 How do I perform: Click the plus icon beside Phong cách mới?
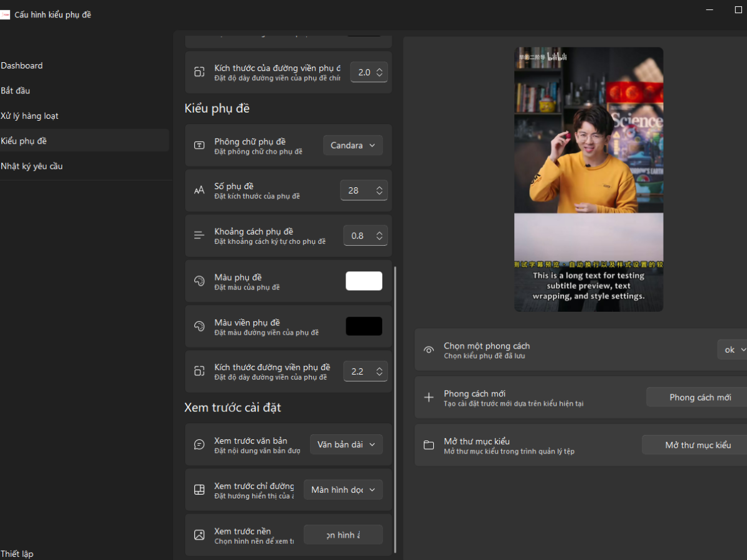(x=429, y=398)
